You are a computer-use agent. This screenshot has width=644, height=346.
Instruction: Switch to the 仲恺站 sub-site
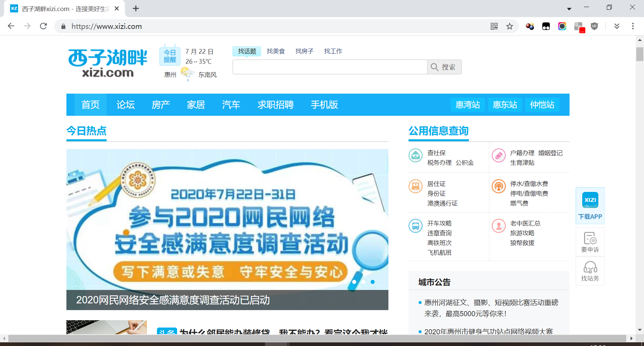(542, 105)
